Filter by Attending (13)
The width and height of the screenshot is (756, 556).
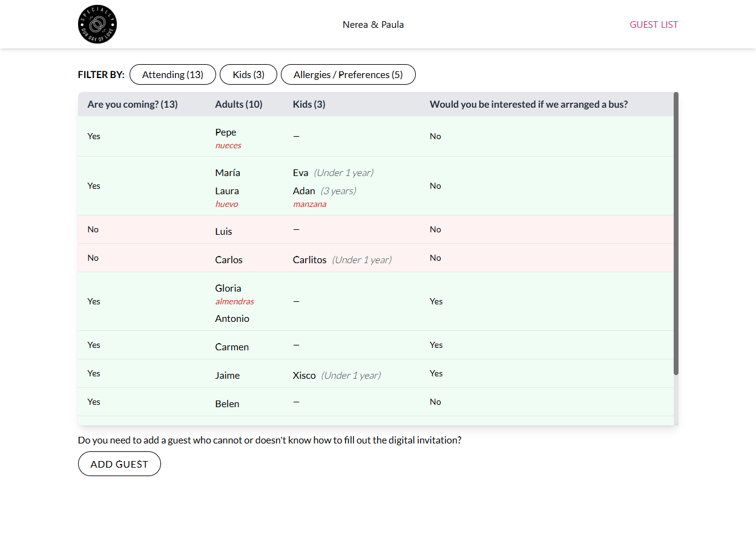tap(173, 74)
